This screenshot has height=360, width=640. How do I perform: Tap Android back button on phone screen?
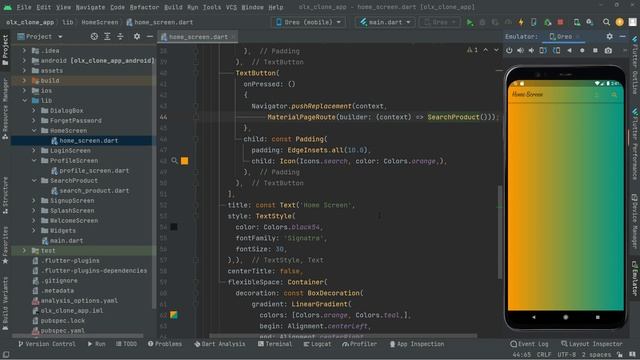tap(533, 317)
